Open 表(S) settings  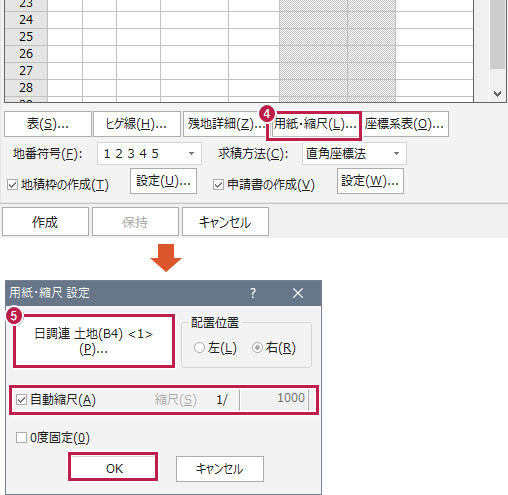pos(48,124)
